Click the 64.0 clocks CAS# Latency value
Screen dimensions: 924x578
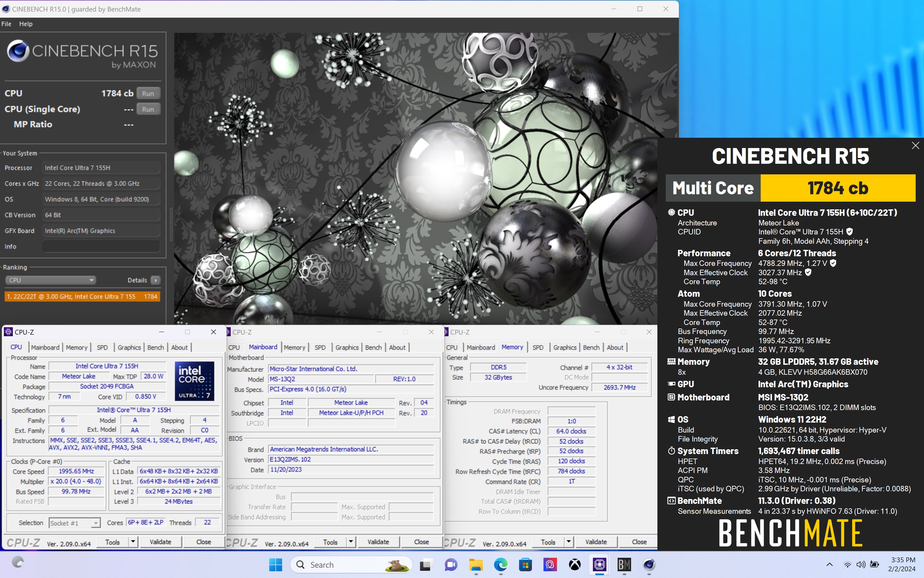tap(571, 431)
